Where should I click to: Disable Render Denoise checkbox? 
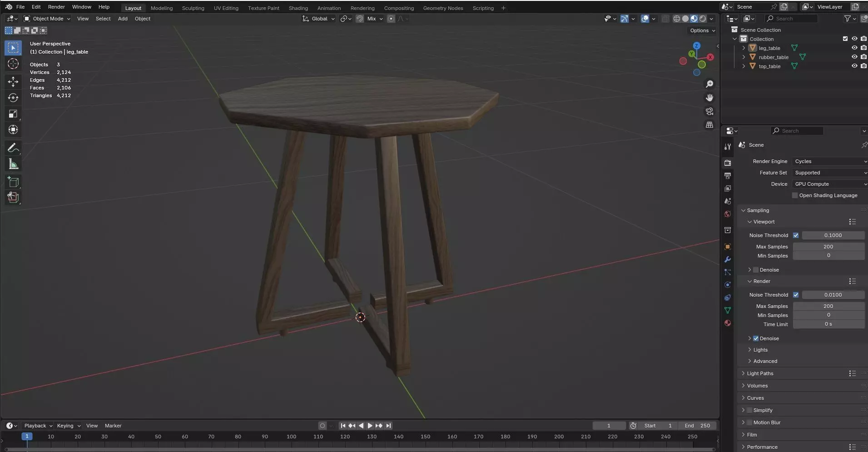pos(756,338)
